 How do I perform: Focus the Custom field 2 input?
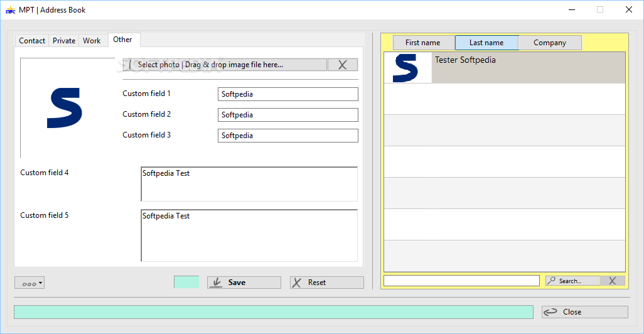tap(288, 115)
